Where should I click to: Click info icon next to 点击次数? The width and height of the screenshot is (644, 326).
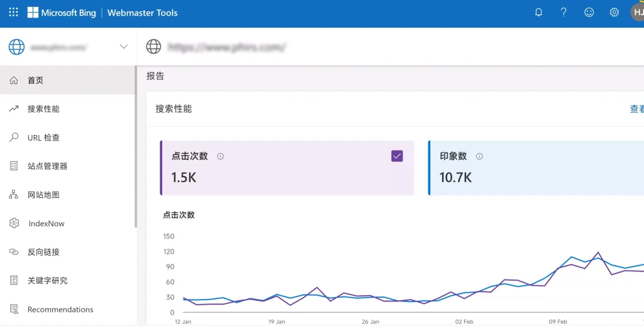pyautogui.click(x=220, y=156)
